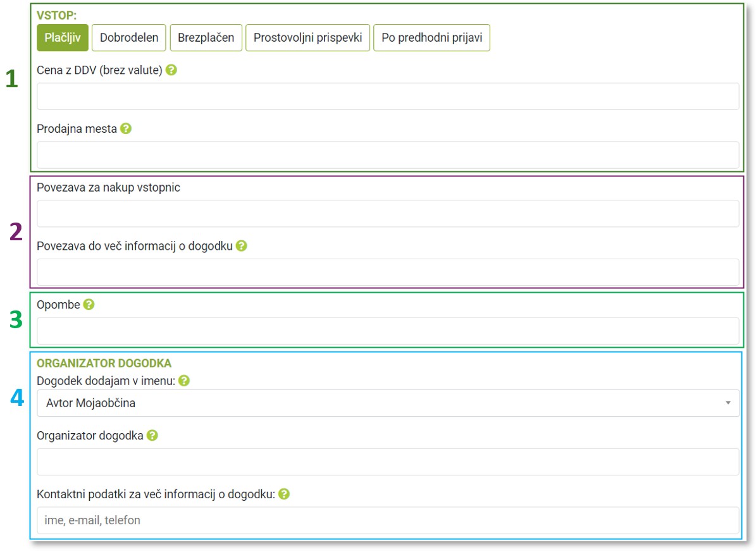Click into the Prodajna mesta field
The height and width of the screenshot is (552, 756).
[x=387, y=154]
